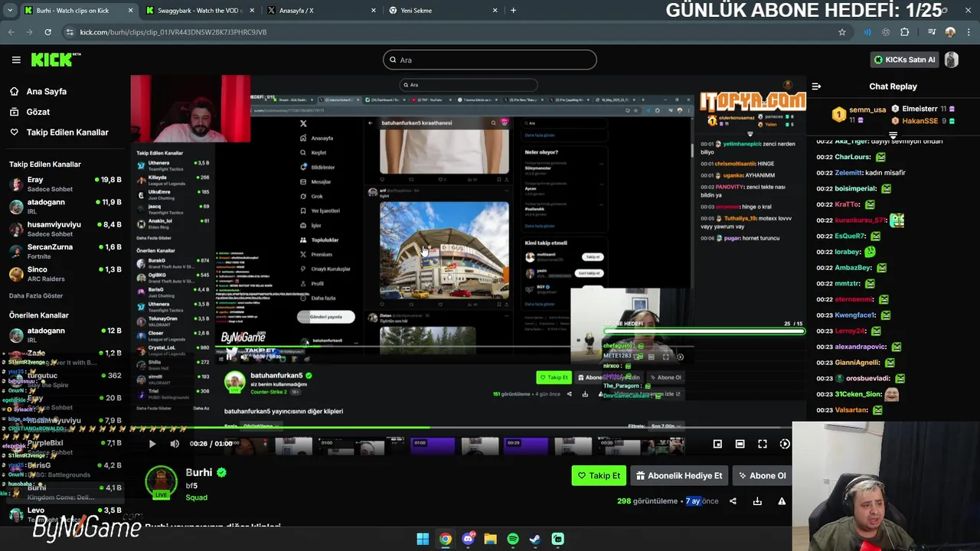Open the user profile avatar on Kick header

pyautogui.click(x=952, y=60)
